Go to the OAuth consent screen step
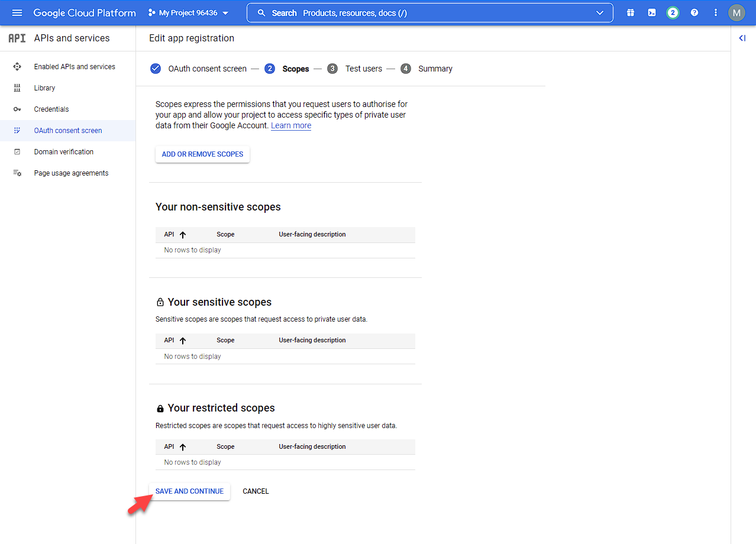 coord(207,69)
